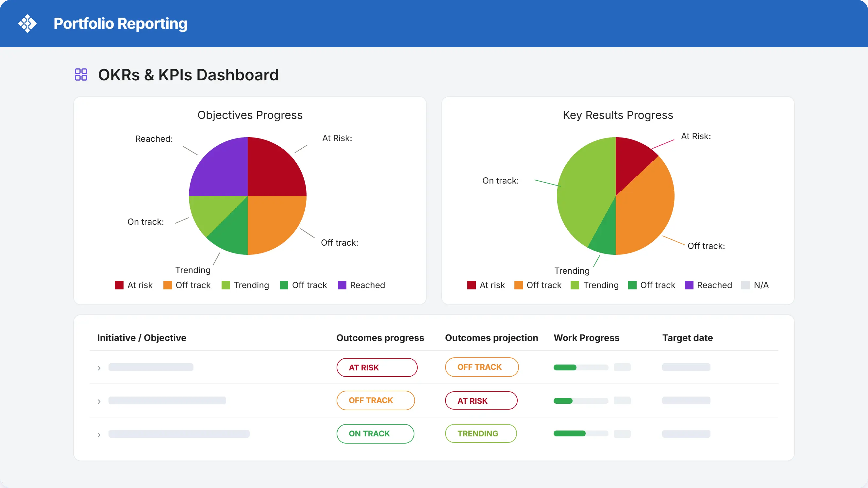Click the OFF TRACK outcomes projection badge

tap(482, 367)
